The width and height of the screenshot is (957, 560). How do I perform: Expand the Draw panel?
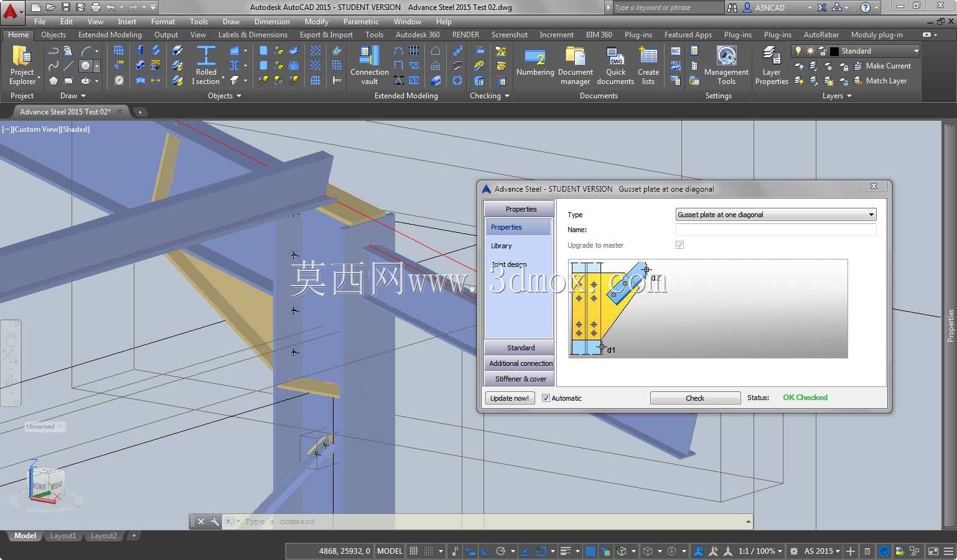pos(73,96)
